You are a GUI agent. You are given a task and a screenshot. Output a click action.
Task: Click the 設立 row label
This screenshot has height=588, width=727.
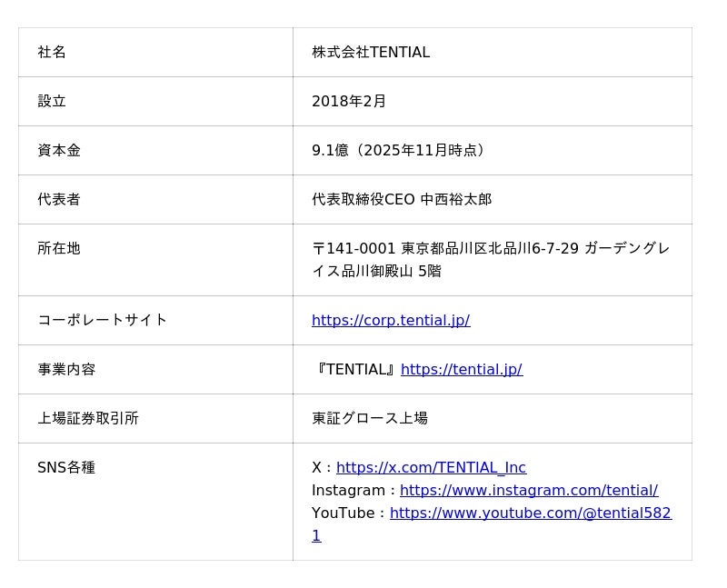click(52, 102)
